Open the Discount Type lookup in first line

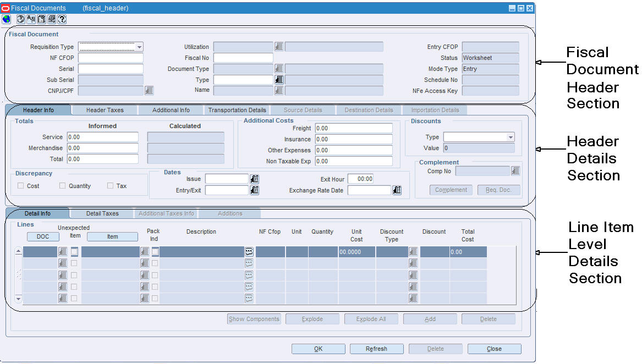413,252
